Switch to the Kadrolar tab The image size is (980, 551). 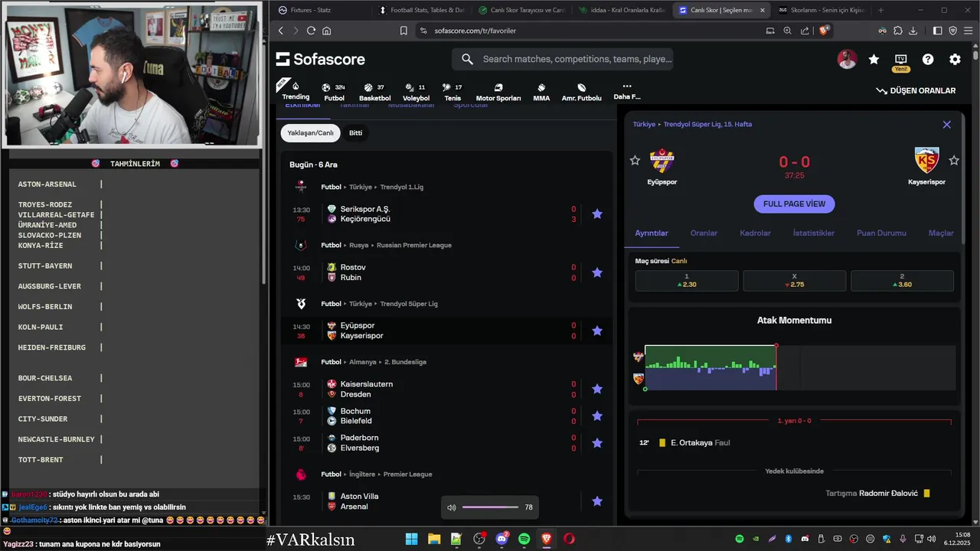755,233
